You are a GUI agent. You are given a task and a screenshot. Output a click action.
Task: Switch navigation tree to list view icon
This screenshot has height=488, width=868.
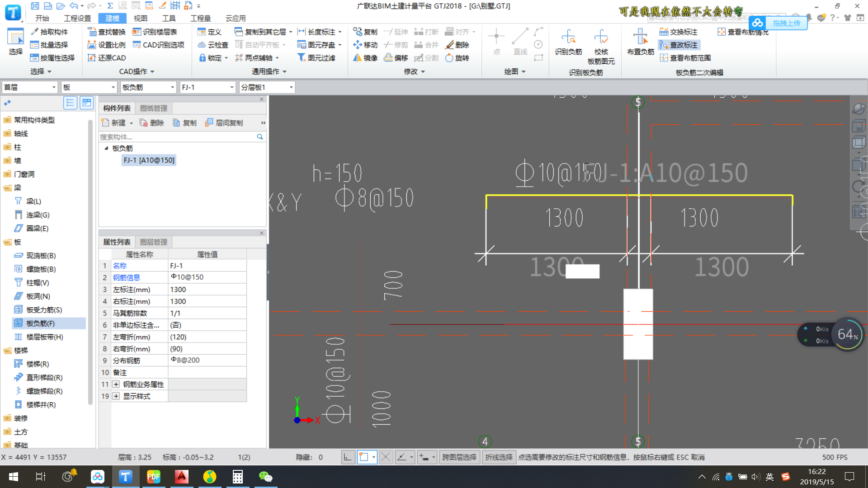(x=70, y=103)
